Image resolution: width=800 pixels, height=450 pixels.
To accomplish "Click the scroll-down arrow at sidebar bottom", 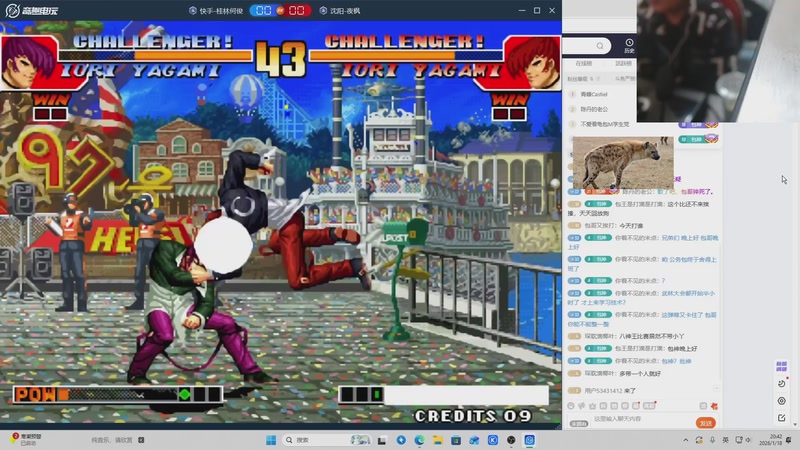I will tap(795, 424).
